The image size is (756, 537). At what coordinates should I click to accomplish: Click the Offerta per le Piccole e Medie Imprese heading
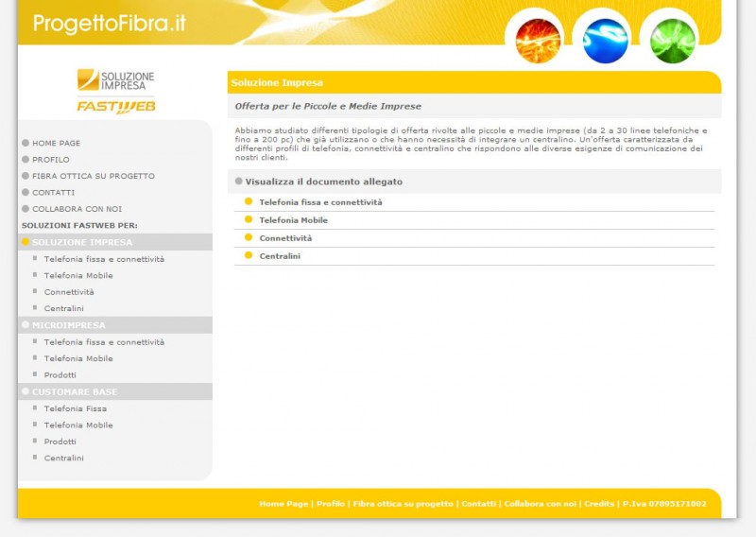328,106
